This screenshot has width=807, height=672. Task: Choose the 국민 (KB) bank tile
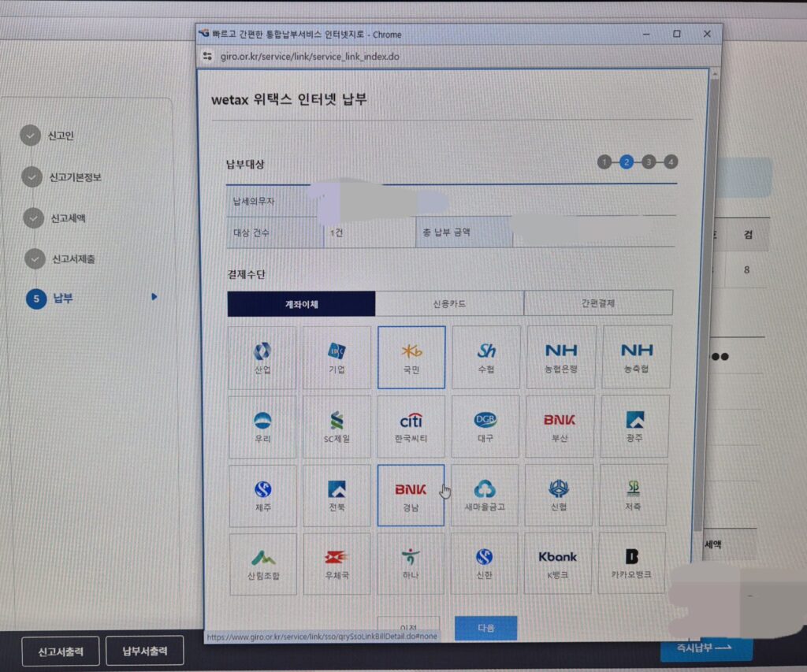pos(411,357)
